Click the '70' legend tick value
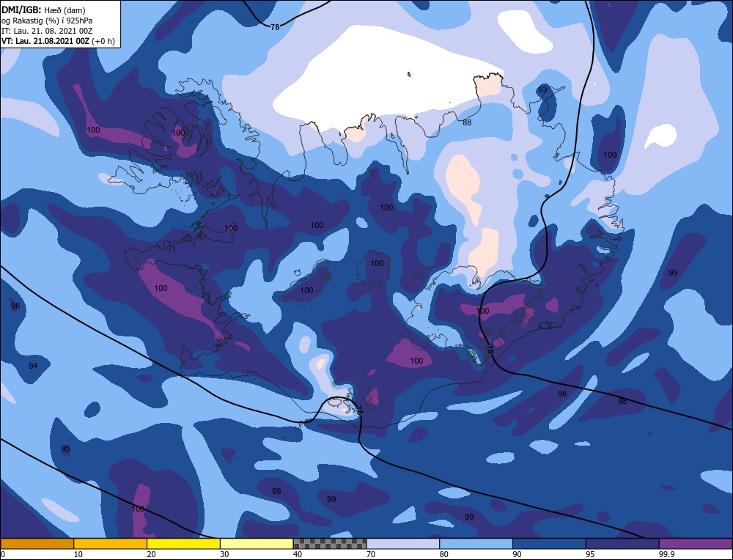 (371, 554)
